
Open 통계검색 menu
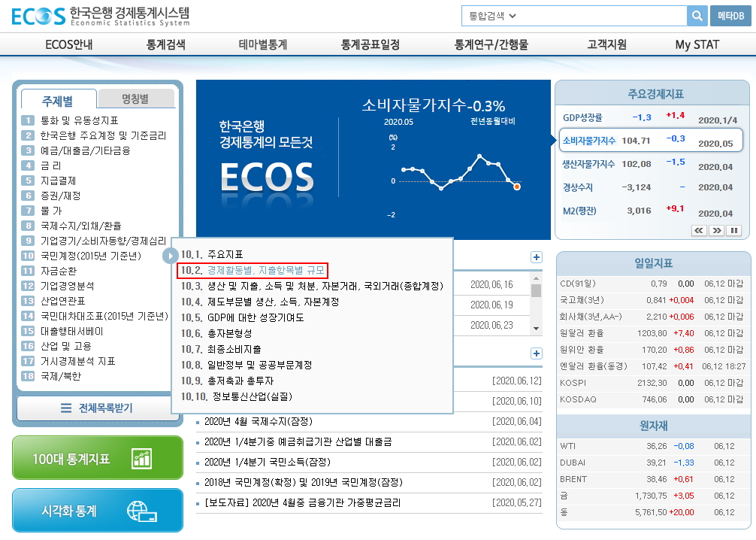166,45
